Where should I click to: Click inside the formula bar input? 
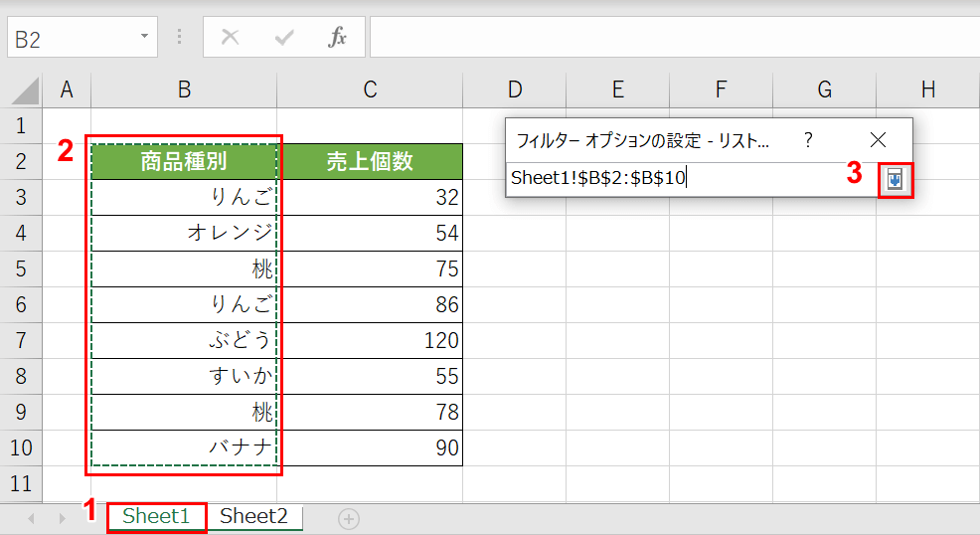[675, 38]
